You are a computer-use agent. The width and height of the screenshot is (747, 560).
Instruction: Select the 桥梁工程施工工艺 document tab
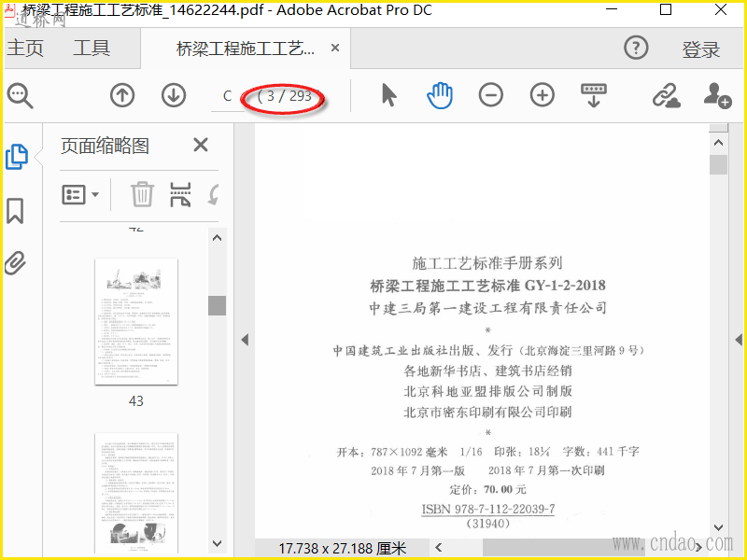[245, 49]
